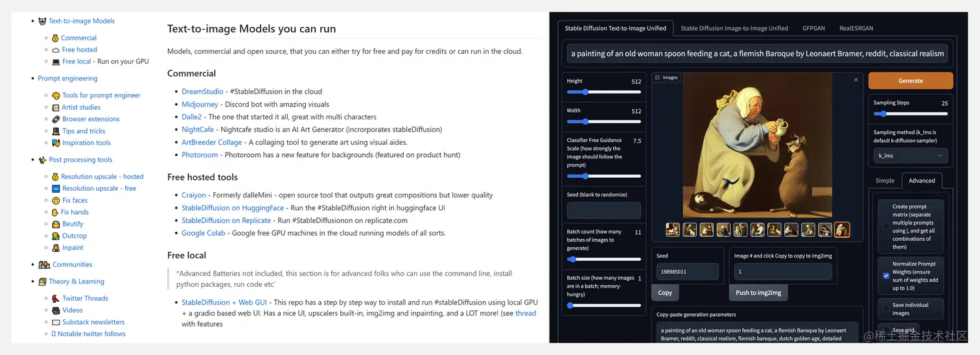Click the seed output field showing 198985011
980x355 pixels.
click(688, 272)
